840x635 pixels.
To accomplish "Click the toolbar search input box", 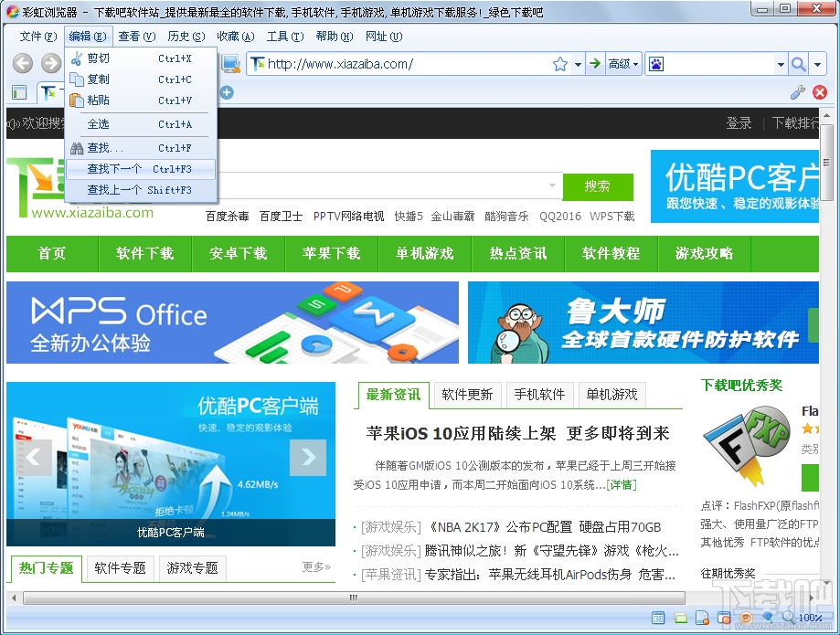I will pyautogui.click(x=719, y=64).
